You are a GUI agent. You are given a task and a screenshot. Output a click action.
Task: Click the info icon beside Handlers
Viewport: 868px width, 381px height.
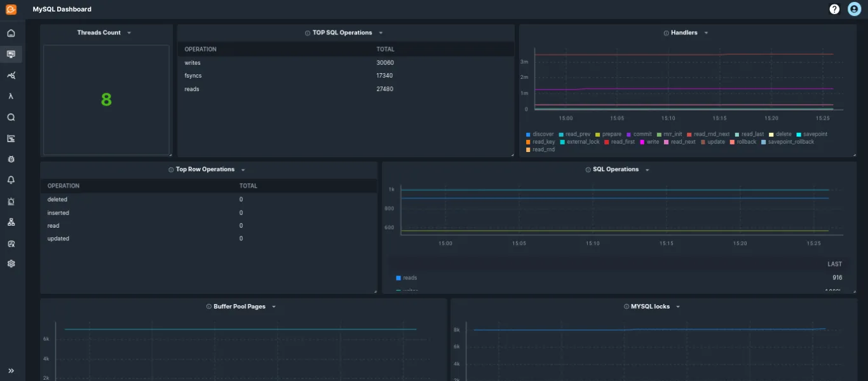[666, 32]
